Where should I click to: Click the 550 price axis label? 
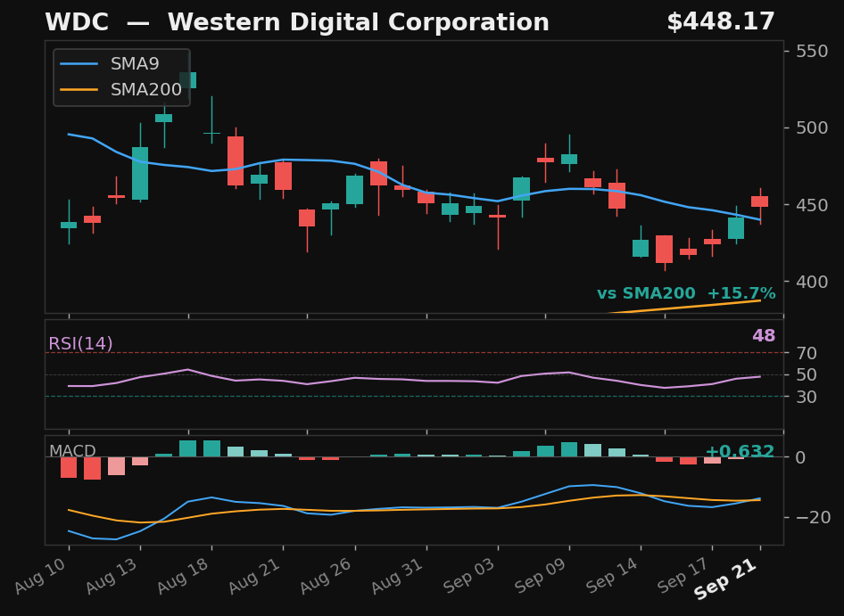[812, 51]
